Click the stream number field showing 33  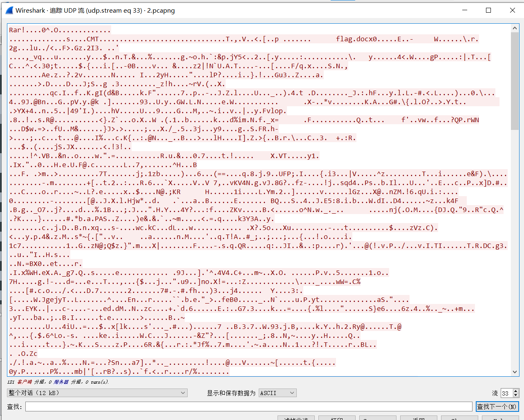(x=506, y=393)
